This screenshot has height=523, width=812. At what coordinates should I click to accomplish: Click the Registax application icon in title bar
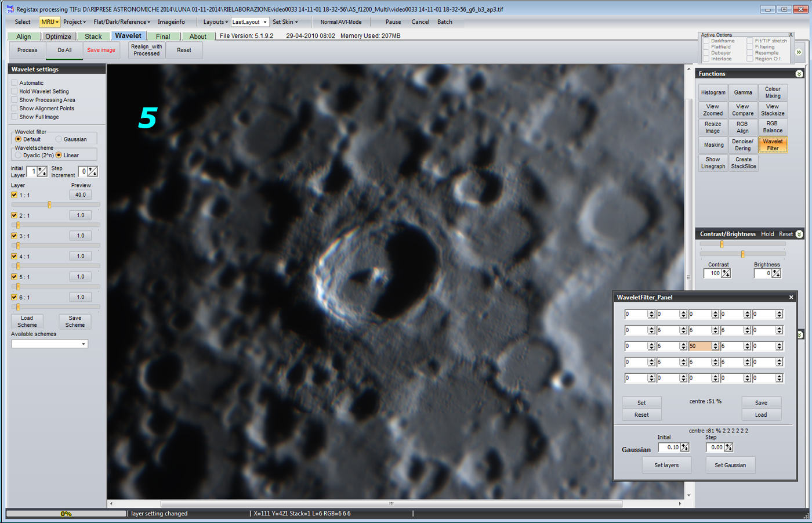[x=10, y=9]
